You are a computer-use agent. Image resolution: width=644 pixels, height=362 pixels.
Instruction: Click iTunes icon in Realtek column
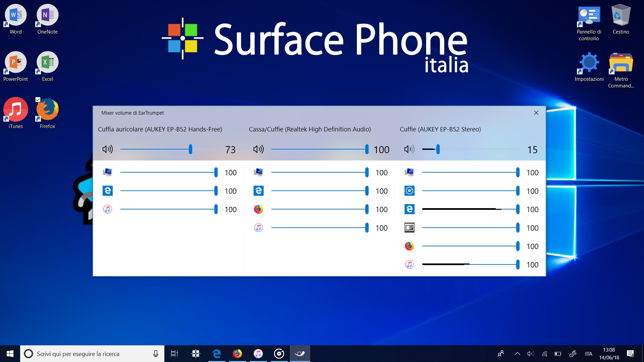click(258, 228)
